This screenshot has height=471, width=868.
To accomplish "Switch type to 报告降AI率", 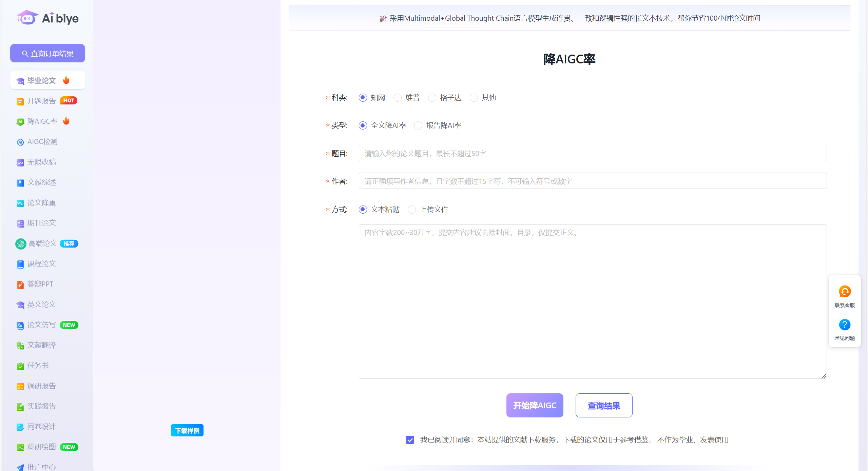I will [418, 125].
